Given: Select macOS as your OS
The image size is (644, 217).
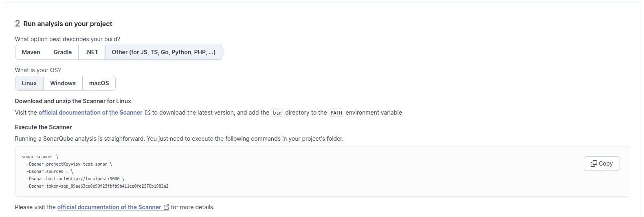Looking at the screenshot, I should point(99,83).
